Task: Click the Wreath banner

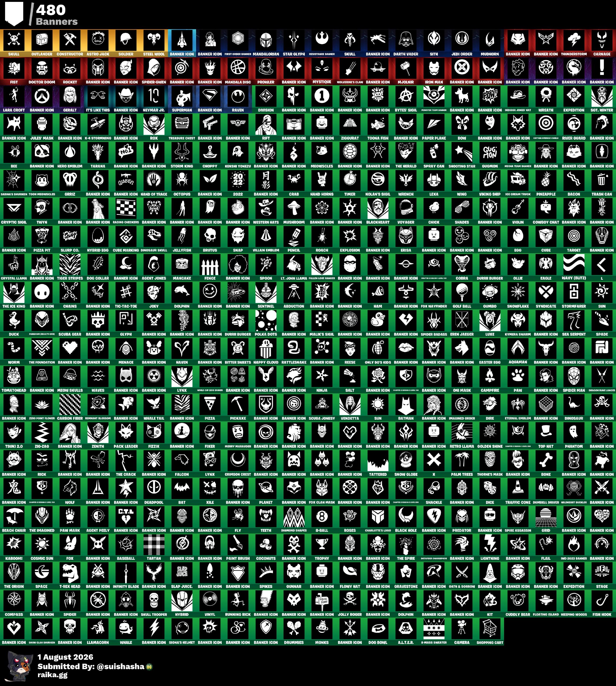Action: pos(546,99)
